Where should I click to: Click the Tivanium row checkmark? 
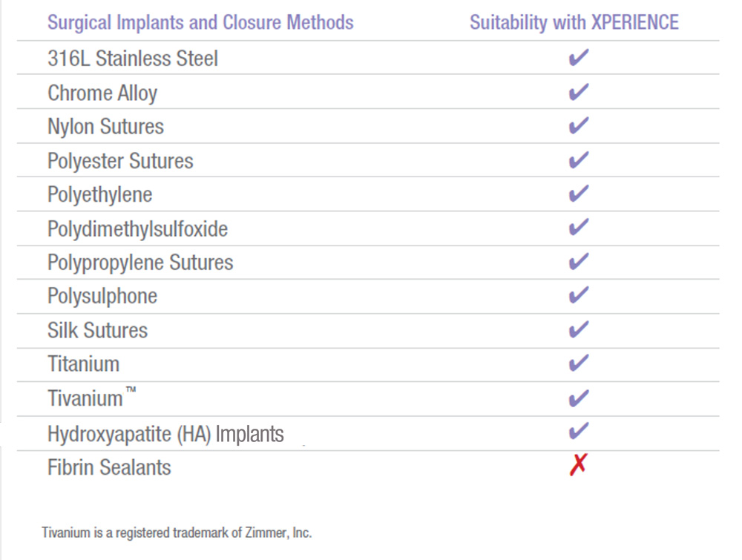point(578,398)
